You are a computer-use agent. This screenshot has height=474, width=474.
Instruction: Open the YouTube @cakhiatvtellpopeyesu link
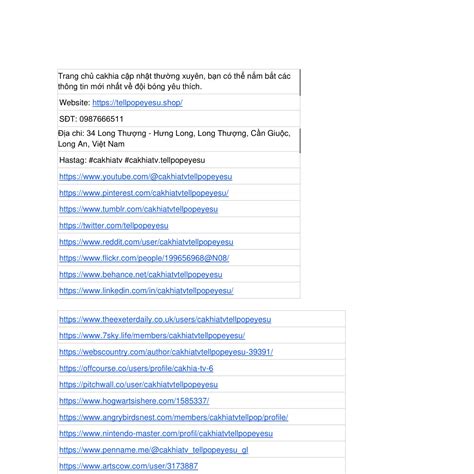[146, 177]
